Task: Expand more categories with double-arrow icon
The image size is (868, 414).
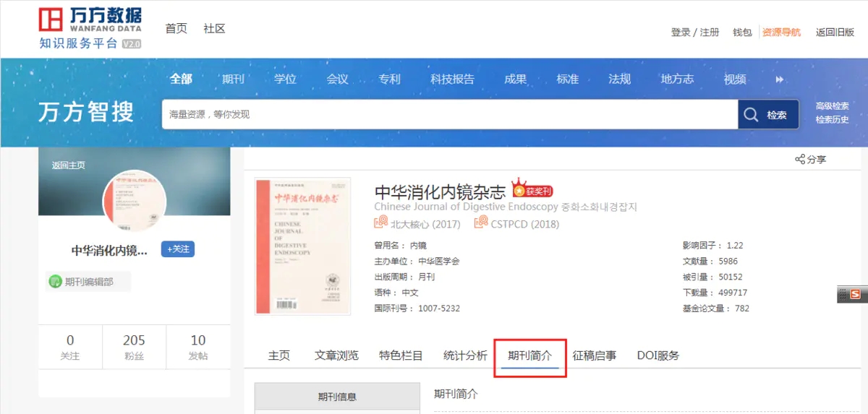Action: (x=780, y=79)
